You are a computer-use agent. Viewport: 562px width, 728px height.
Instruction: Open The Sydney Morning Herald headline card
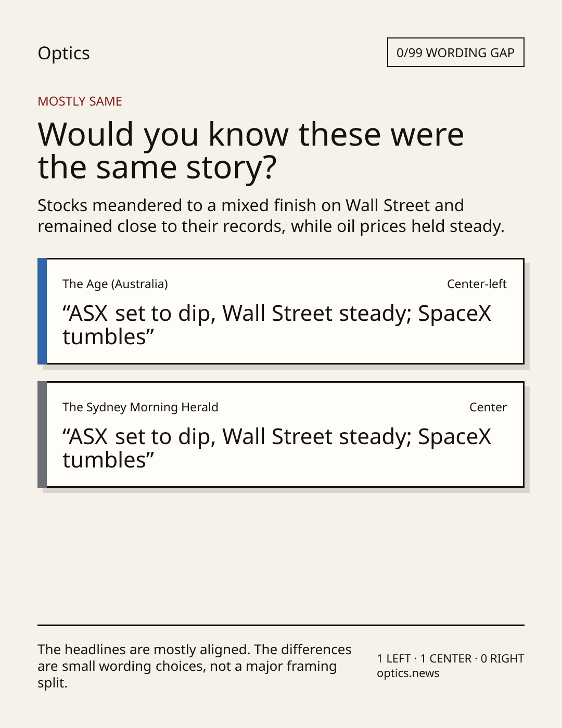(x=281, y=434)
